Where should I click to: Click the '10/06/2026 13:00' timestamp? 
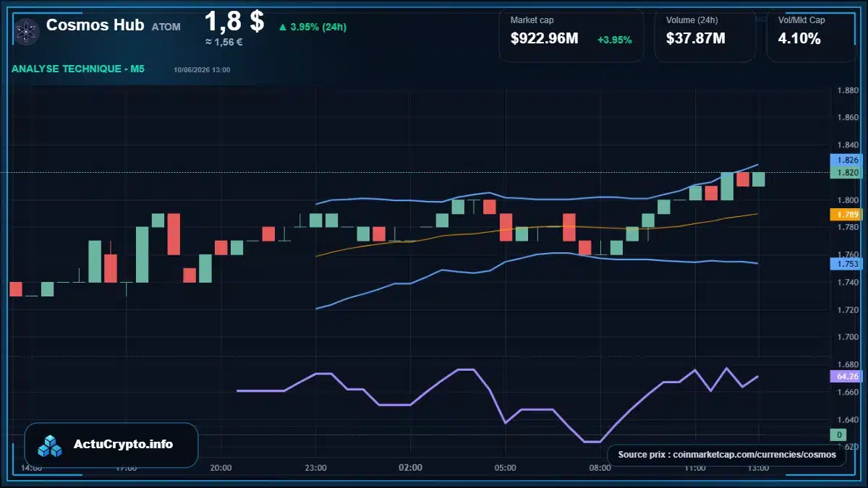click(202, 69)
